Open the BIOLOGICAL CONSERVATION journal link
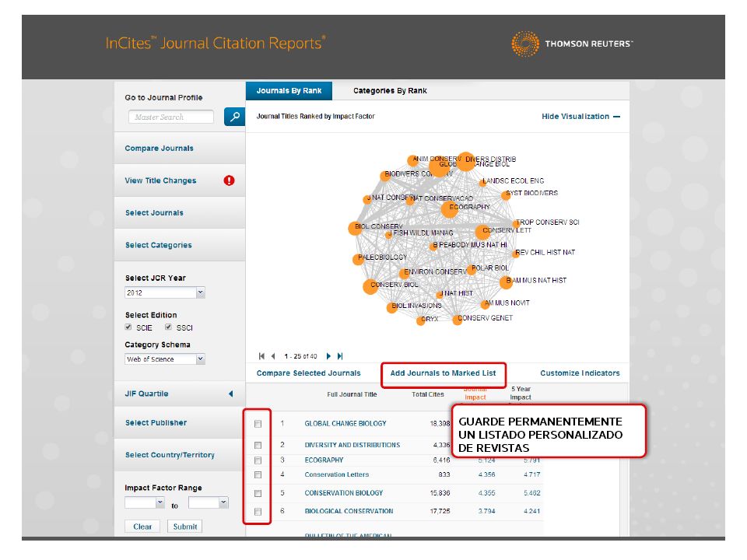The width and height of the screenshot is (747, 560). 349,512
